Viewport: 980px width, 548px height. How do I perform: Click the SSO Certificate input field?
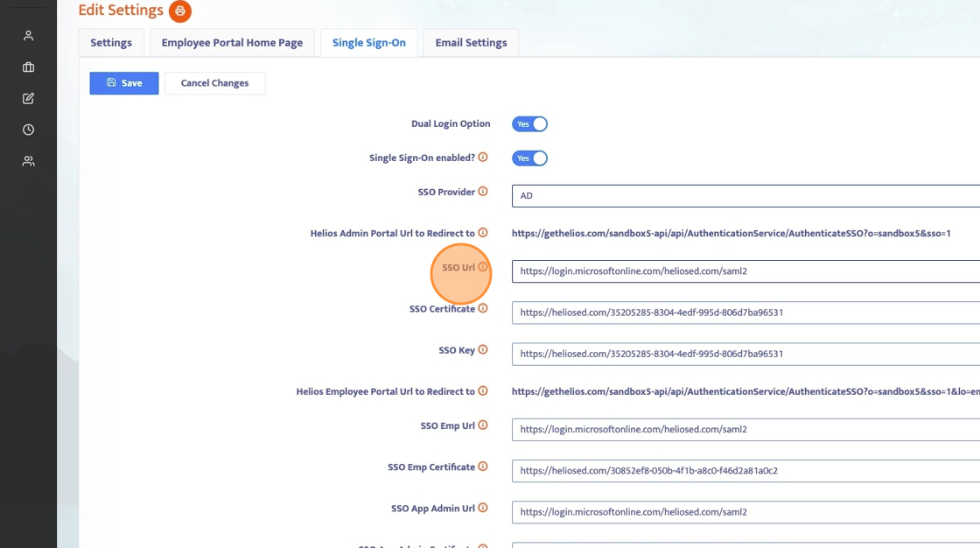click(x=745, y=313)
